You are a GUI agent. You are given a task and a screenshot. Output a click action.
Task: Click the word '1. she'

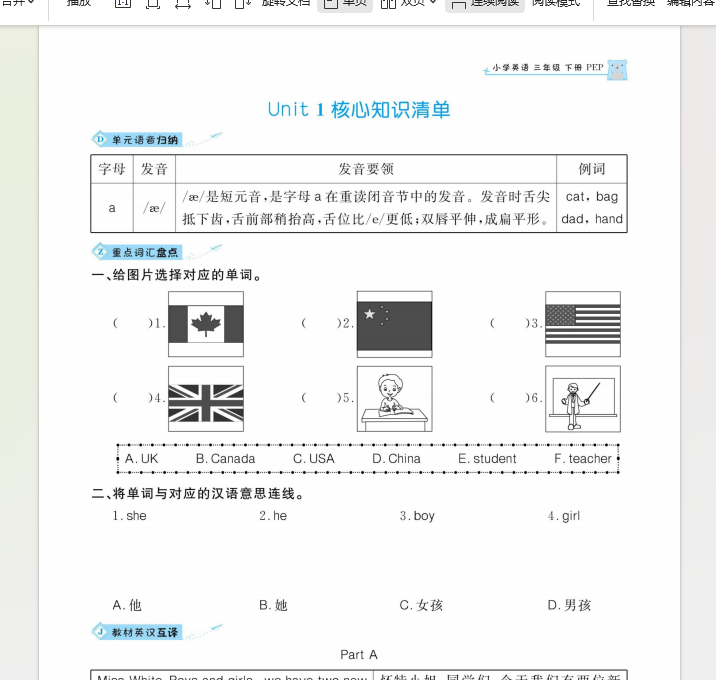point(130,516)
